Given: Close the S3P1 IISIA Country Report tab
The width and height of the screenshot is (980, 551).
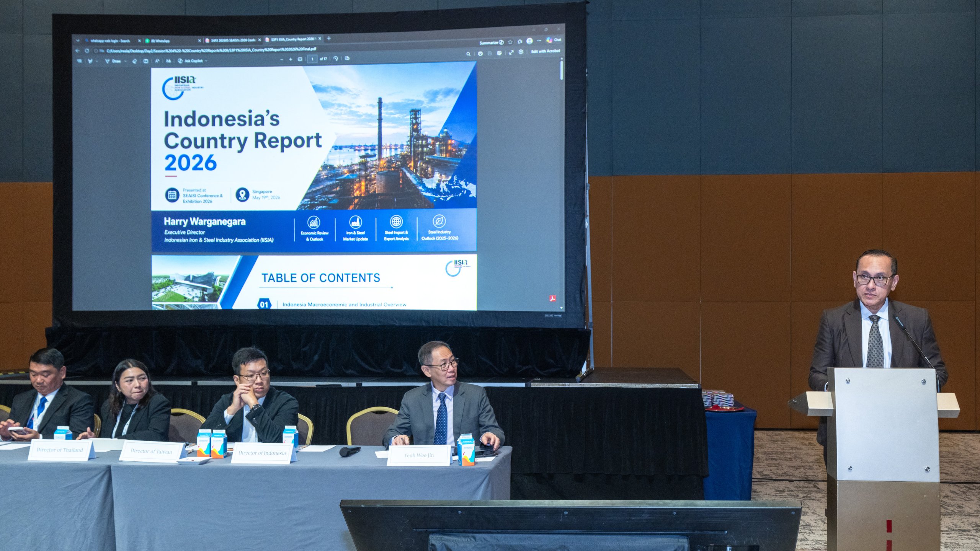Looking at the screenshot, I should click(x=320, y=39).
